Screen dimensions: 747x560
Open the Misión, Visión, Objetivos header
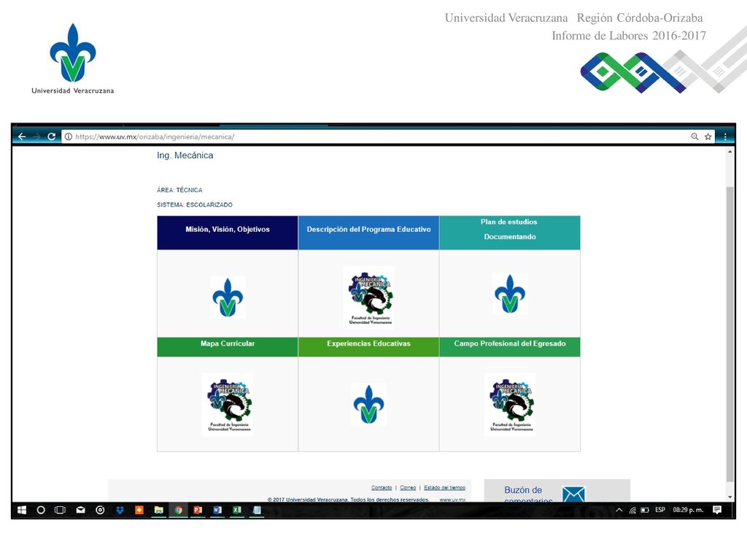(x=228, y=233)
